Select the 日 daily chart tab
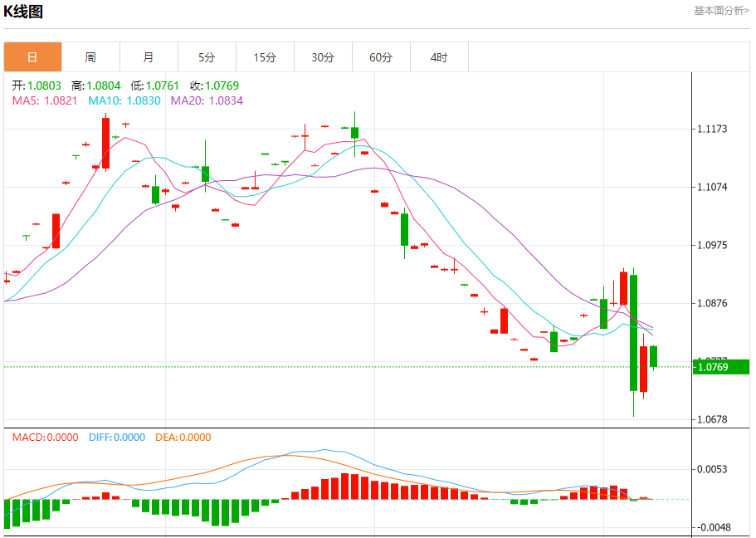This screenshot has height=538, width=756. pos(33,57)
